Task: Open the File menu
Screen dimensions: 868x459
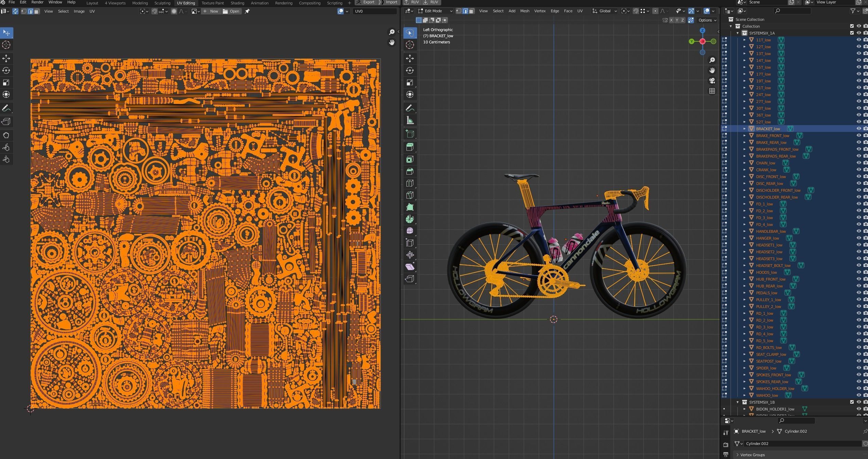Action: coord(12,2)
